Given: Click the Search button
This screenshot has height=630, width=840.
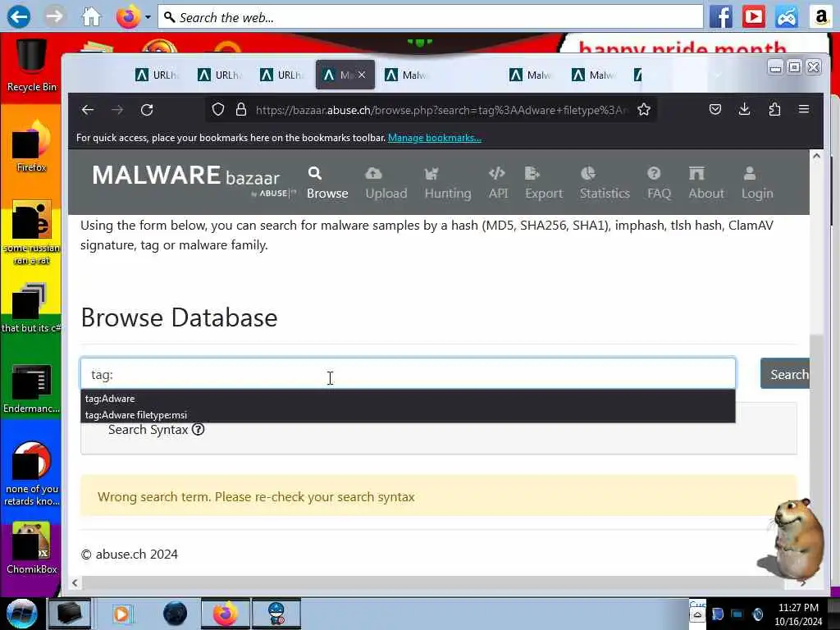Looking at the screenshot, I should point(785,374).
